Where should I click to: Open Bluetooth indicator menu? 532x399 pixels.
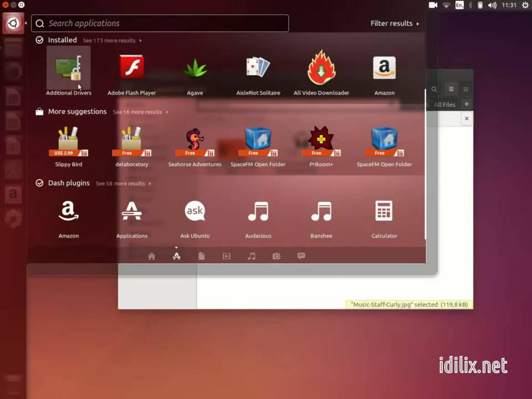coord(470,5)
